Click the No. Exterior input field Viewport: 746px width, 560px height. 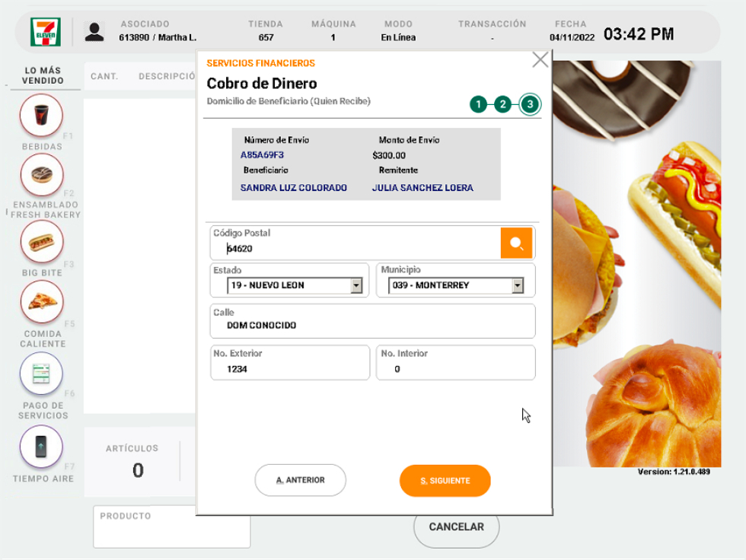[x=289, y=369]
